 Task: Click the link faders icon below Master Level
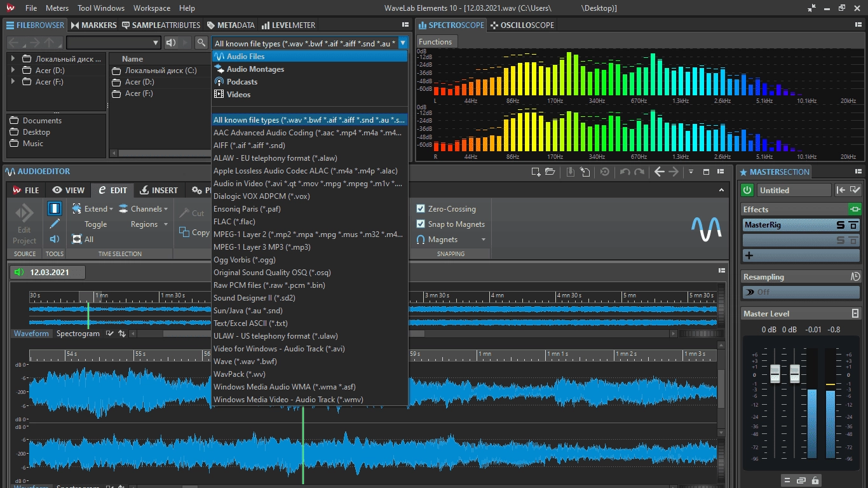[801, 480]
